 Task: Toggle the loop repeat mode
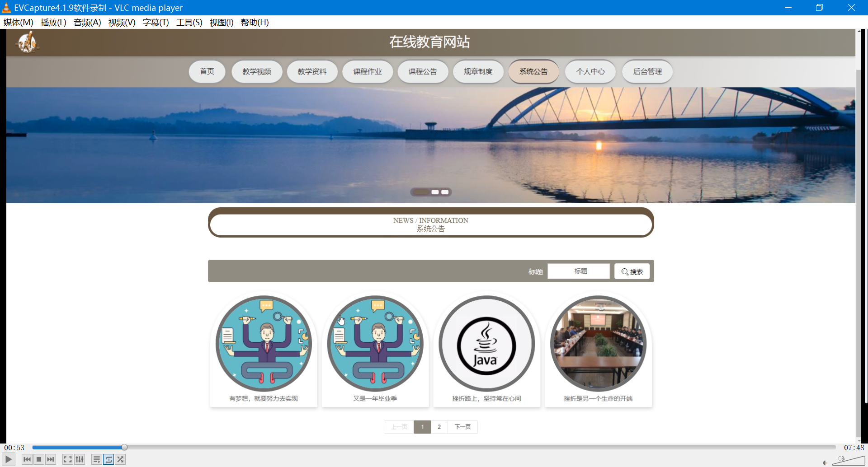pyautogui.click(x=108, y=459)
